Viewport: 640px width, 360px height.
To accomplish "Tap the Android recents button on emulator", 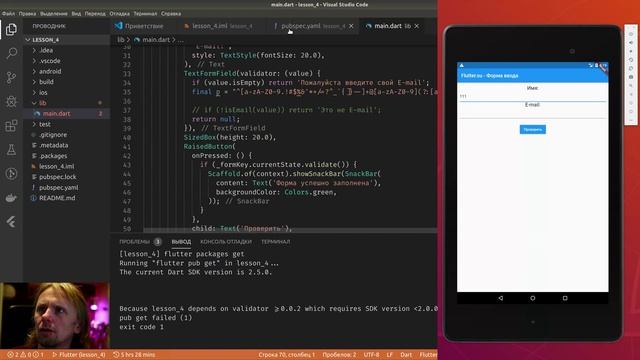I will coord(565,298).
